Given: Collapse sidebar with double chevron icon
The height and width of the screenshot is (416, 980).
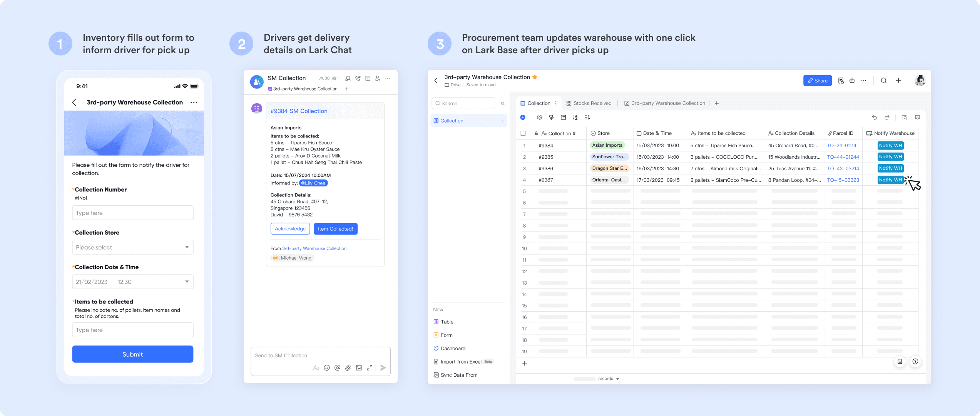Looking at the screenshot, I should [x=503, y=103].
